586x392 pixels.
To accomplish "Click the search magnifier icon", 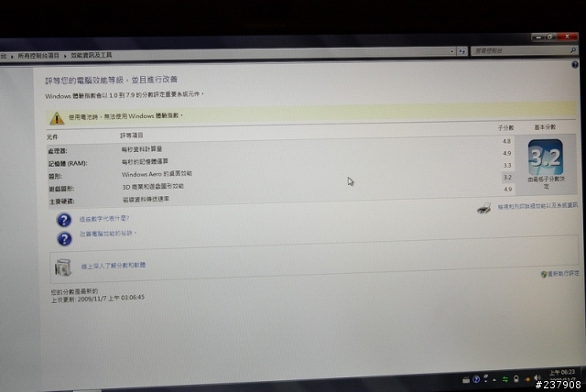I will click(573, 50).
